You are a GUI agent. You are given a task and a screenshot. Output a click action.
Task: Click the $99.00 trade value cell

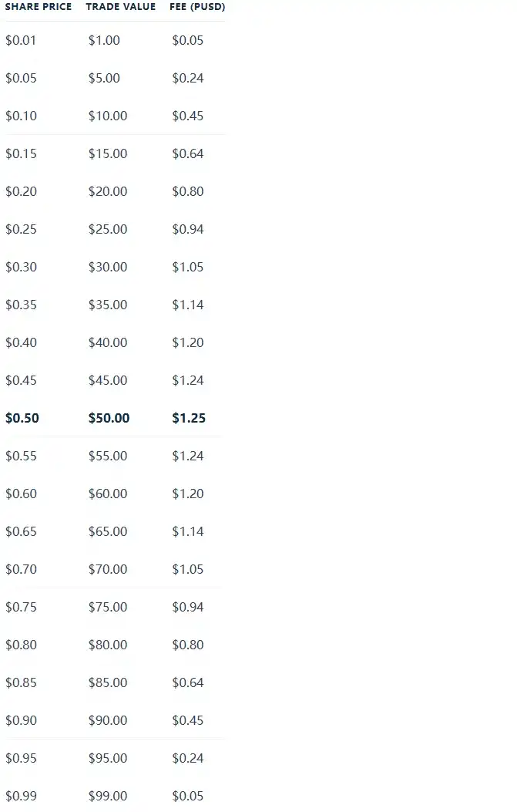[108, 796]
